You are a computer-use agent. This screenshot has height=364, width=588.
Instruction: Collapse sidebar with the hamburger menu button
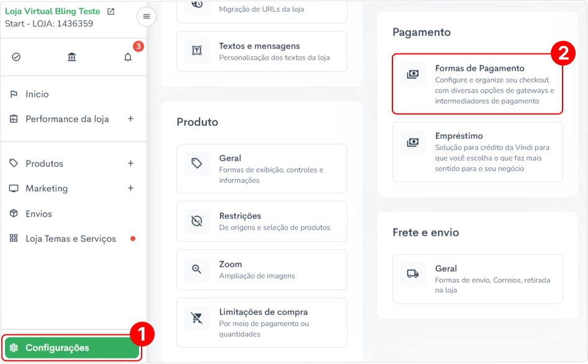point(147,17)
